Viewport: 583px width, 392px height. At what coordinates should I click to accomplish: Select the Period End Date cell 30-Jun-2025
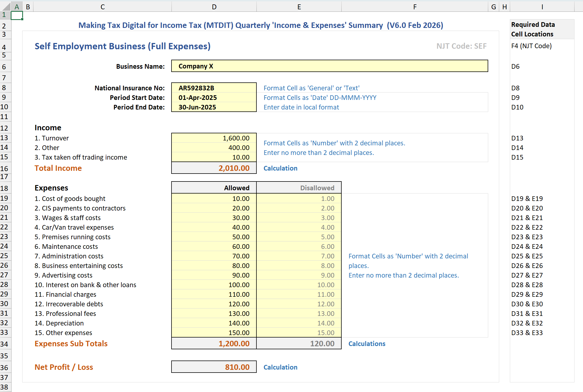pyautogui.click(x=213, y=107)
